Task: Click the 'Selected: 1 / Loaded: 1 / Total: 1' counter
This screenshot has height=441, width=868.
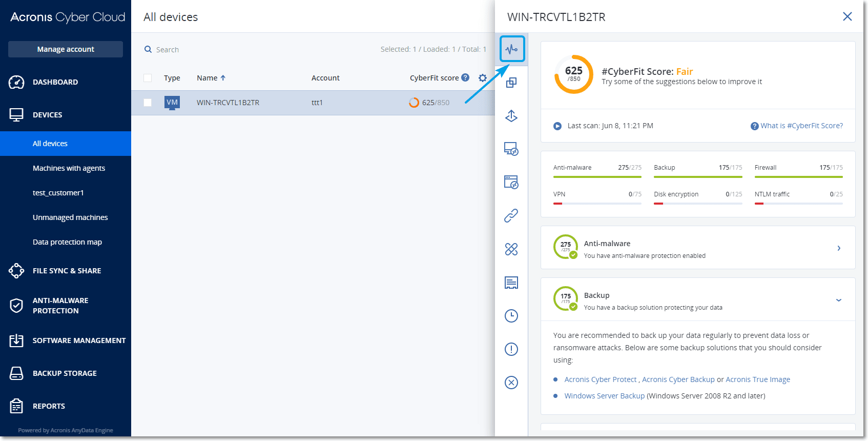Action: pyautogui.click(x=433, y=49)
